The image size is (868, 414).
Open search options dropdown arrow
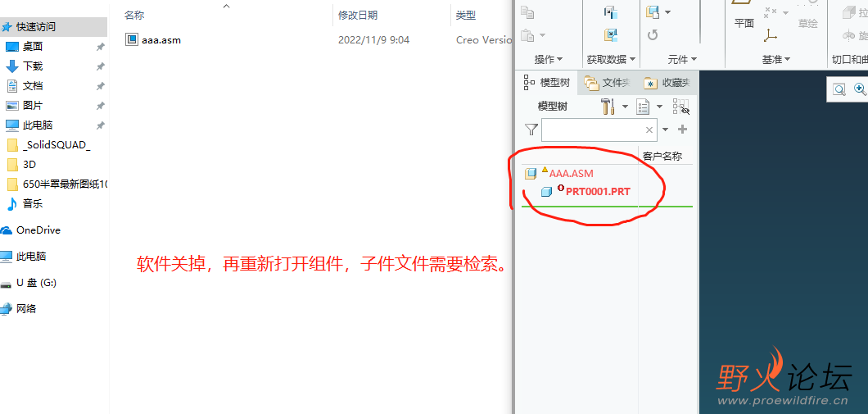point(666,130)
